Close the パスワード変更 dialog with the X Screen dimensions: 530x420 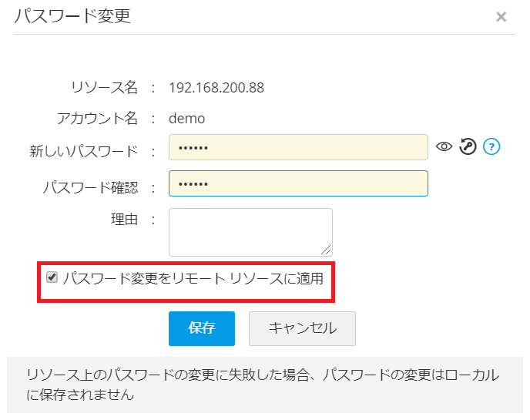pyautogui.click(x=501, y=17)
